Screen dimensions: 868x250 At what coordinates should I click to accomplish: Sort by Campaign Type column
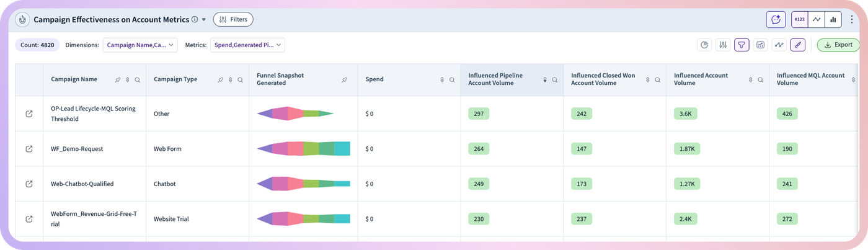pos(231,80)
